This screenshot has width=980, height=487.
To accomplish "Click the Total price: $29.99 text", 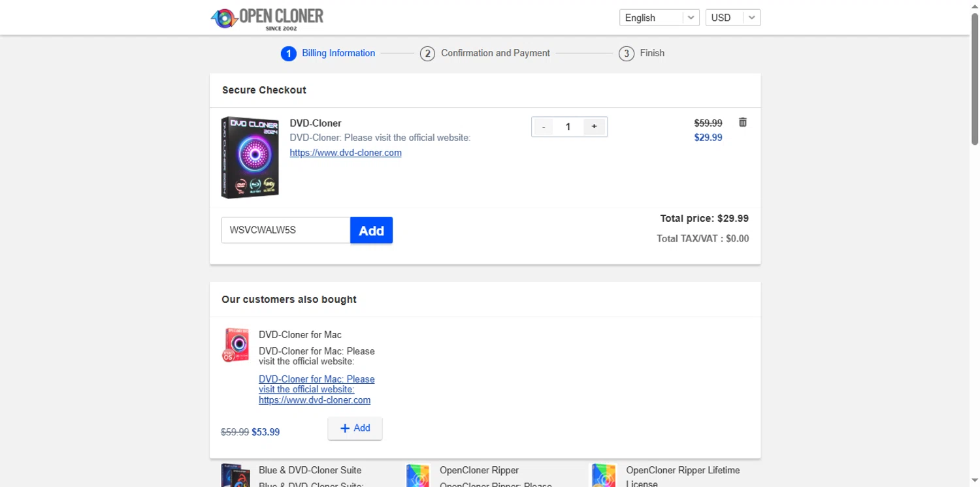I will coord(704,219).
